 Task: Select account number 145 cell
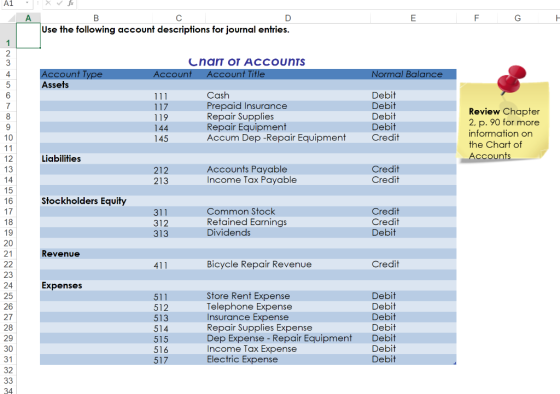(x=179, y=138)
